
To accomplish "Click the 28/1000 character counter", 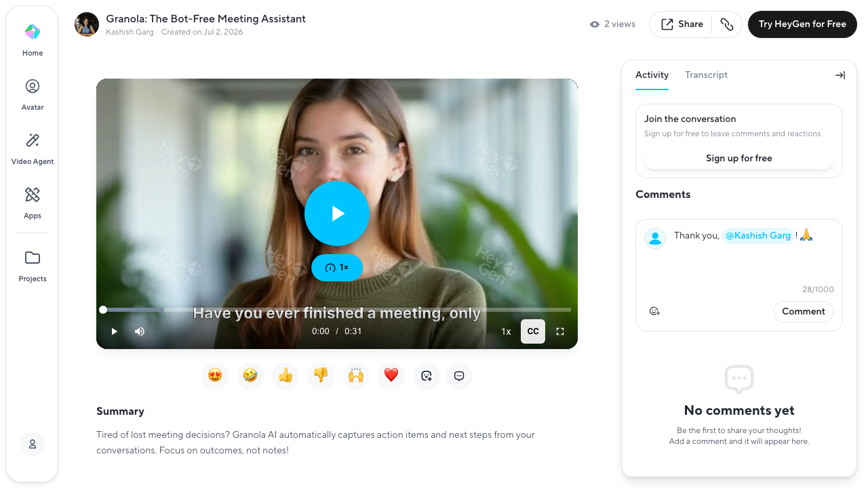I will pos(818,289).
